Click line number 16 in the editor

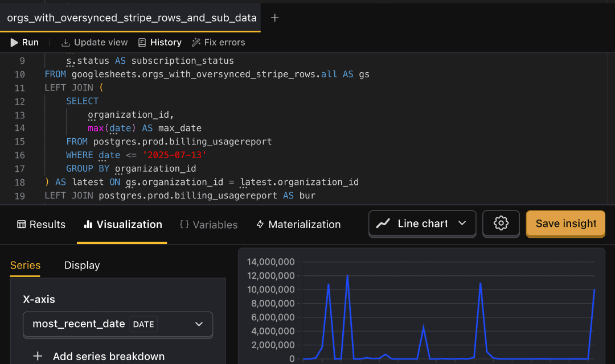pyautogui.click(x=19, y=155)
